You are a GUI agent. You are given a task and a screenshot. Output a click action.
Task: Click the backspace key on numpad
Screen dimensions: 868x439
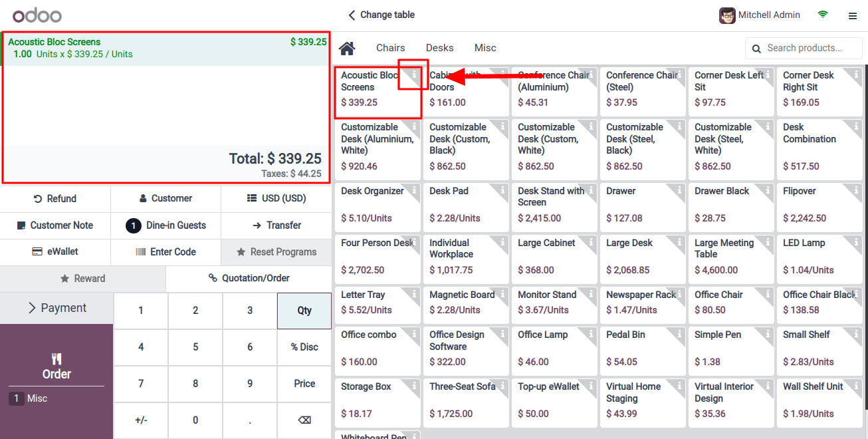[x=304, y=420]
